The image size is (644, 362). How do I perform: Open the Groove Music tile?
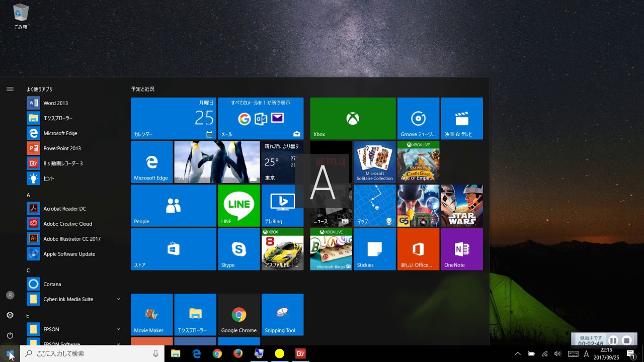click(418, 118)
